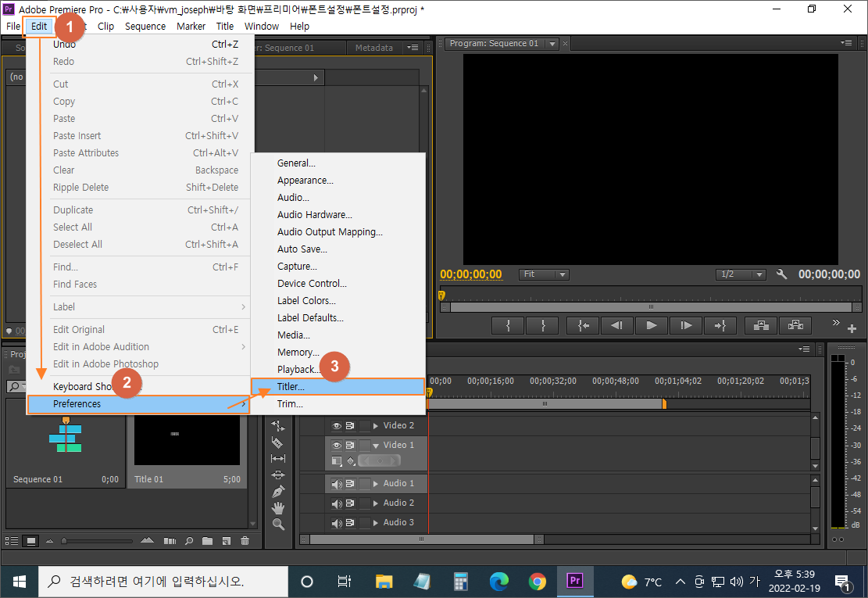Select the Pen tool in the timeline toolbar

(x=278, y=489)
